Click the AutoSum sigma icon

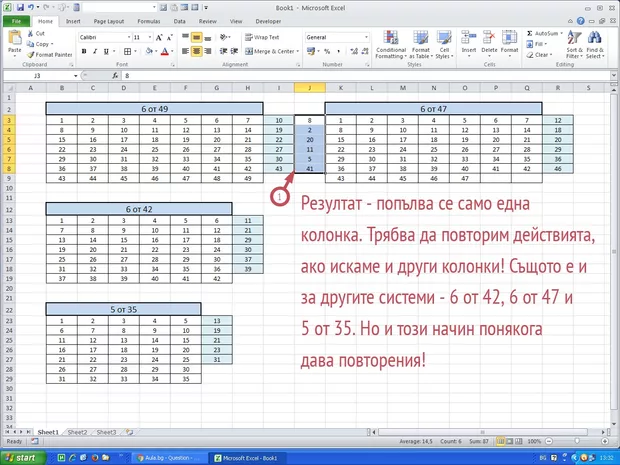tap(529, 34)
